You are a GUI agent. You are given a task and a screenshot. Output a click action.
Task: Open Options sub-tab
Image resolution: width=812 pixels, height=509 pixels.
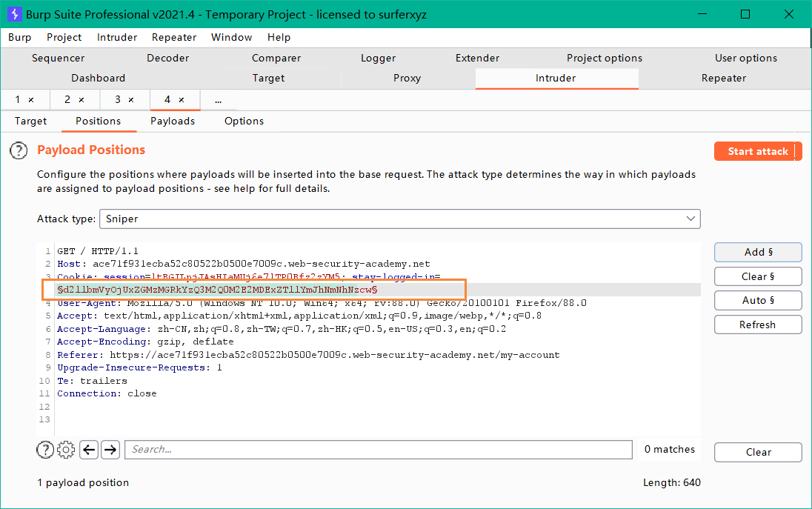[x=244, y=122]
